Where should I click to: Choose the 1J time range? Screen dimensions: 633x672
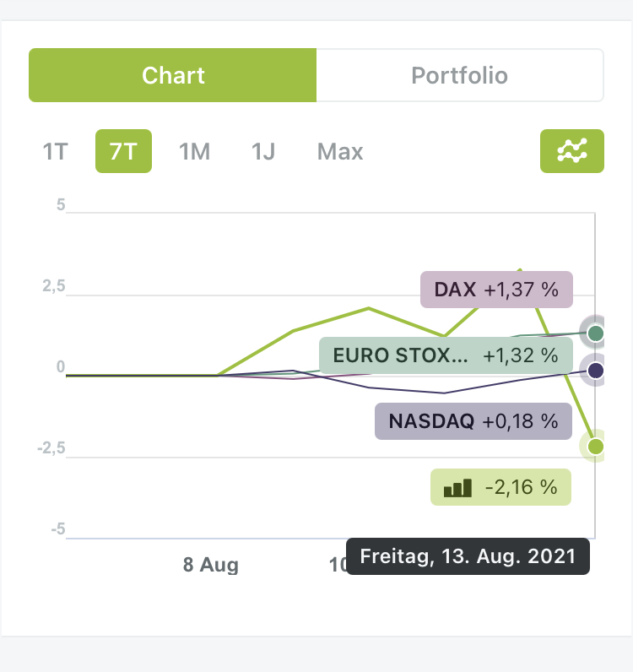263,152
